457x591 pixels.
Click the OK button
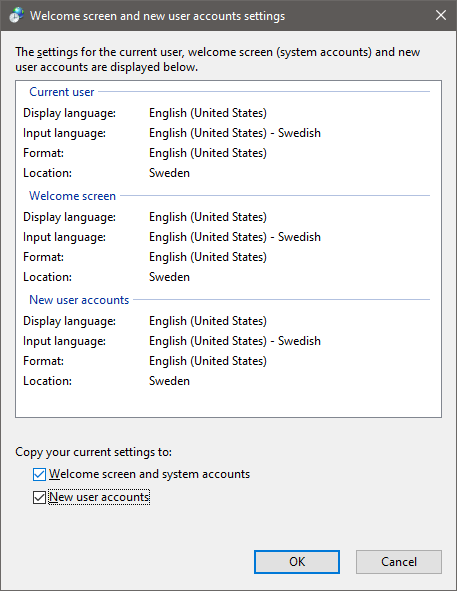297,562
